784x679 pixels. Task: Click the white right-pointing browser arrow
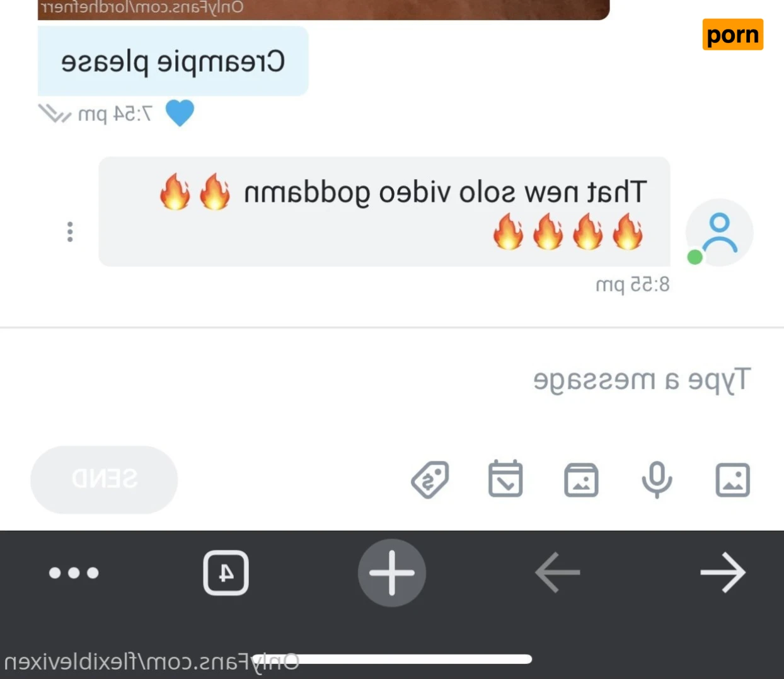tap(723, 572)
